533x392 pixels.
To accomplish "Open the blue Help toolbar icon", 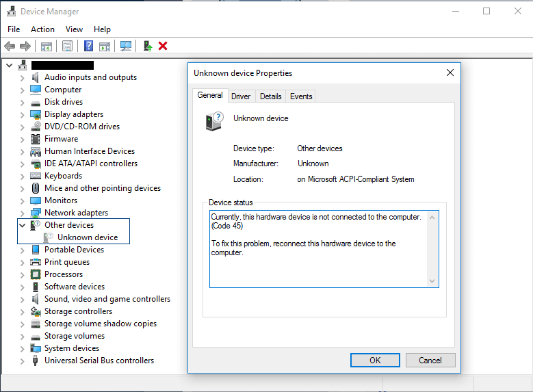I will click(x=88, y=46).
